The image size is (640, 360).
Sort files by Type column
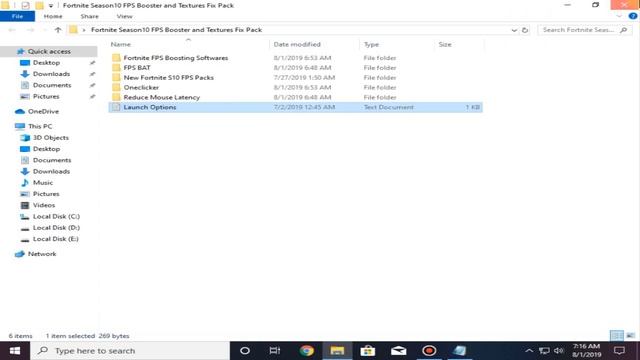(371, 44)
